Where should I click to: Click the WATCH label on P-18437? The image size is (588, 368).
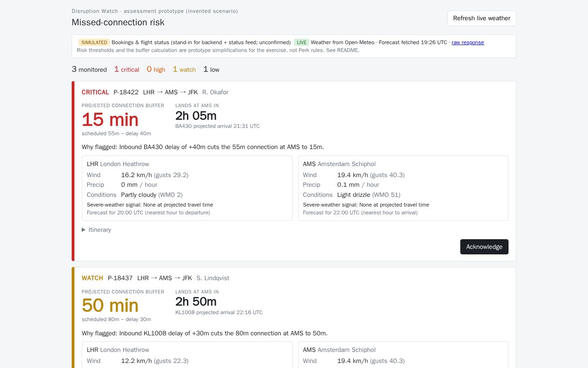click(92, 278)
